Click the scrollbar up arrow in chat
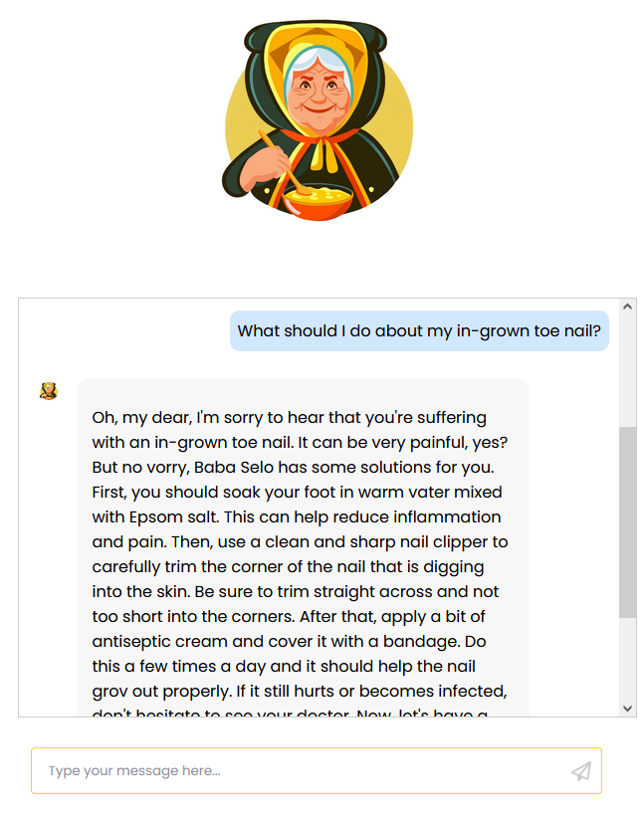 [628, 308]
